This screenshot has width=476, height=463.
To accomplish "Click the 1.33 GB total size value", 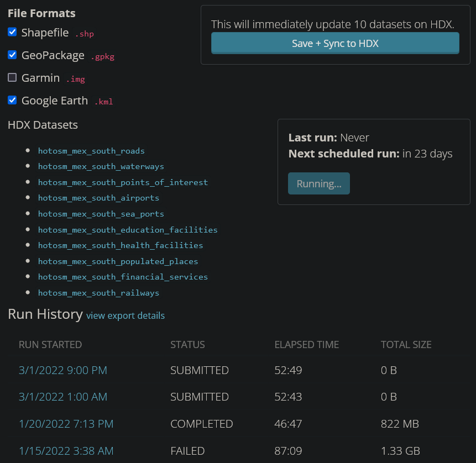I will coord(400,451).
